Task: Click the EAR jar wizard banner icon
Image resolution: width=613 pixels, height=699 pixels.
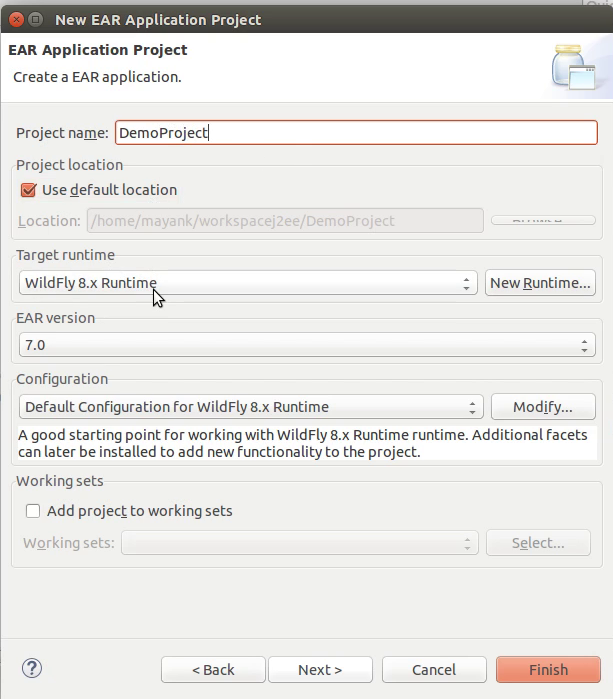Action: click(x=573, y=67)
